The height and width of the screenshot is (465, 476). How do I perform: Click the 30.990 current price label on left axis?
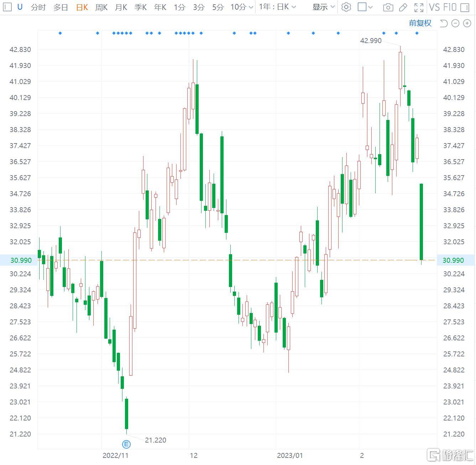click(21, 260)
